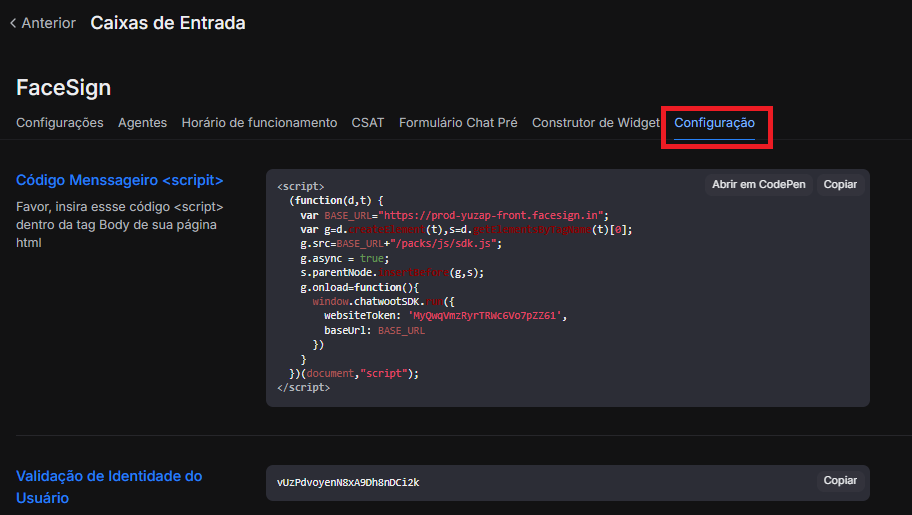The height and width of the screenshot is (515, 912).
Task: Open the Formulário Chat Pré tab
Action: [x=458, y=123]
